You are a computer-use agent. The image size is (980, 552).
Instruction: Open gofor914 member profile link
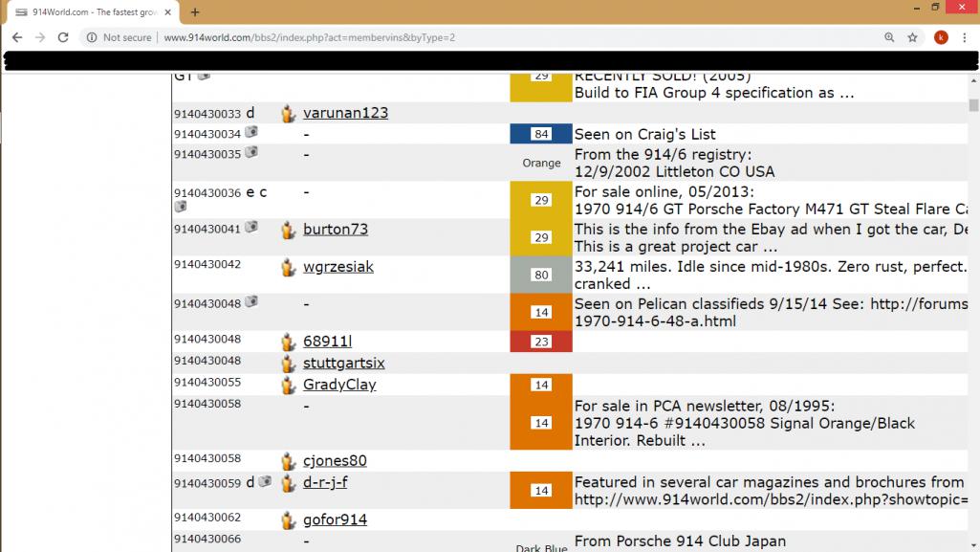point(335,519)
